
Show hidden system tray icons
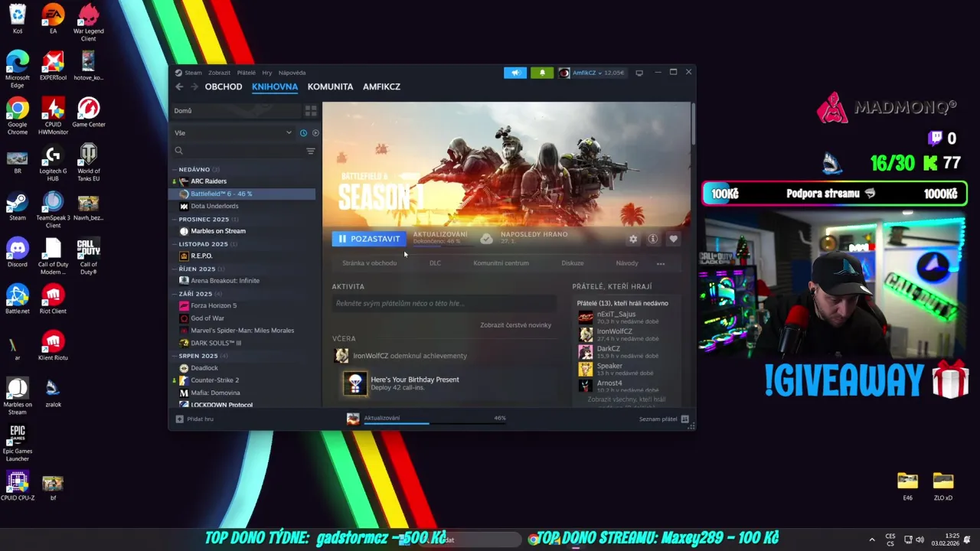(871, 540)
